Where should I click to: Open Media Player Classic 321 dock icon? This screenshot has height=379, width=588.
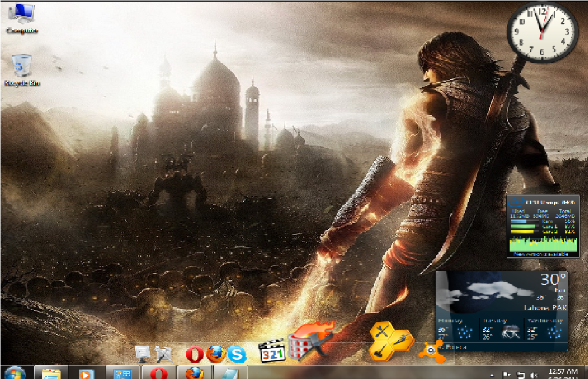coord(272,351)
